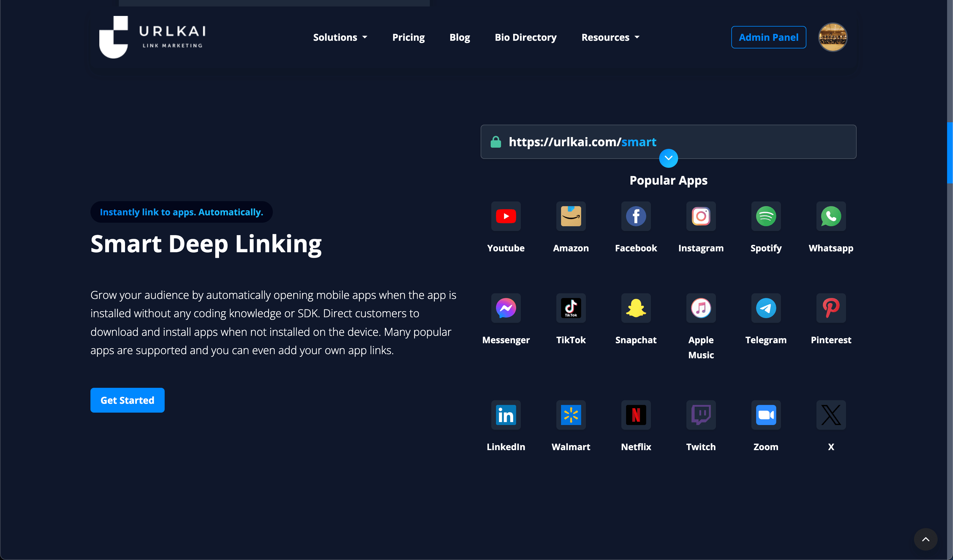The width and height of the screenshot is (953, 560).
Task: Click the Blog menu item
Action: (x=459, y=37)
